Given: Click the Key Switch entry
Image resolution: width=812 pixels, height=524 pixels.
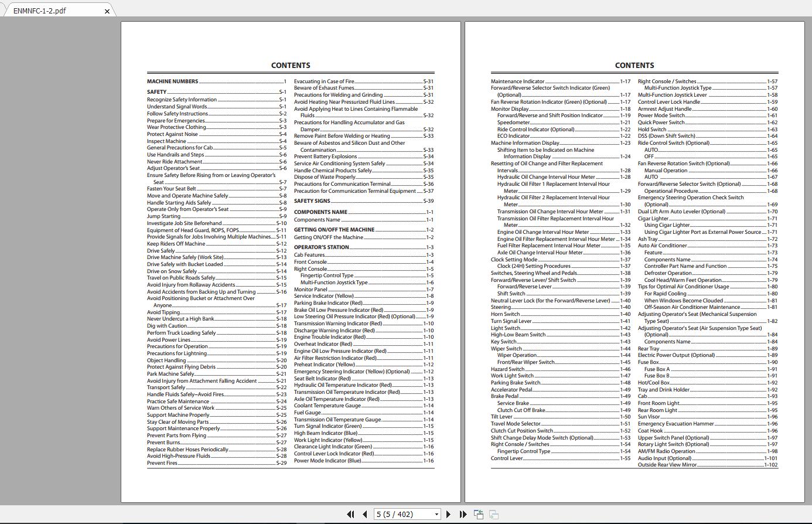Looking at the screenshot, I should [561, 342].
